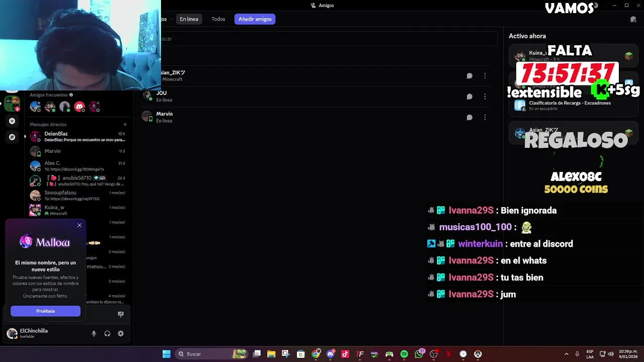The height and width of the screenshot is (362, 644).
Task: Select first frequent friend avatar
Action: [x=35, y=107]
